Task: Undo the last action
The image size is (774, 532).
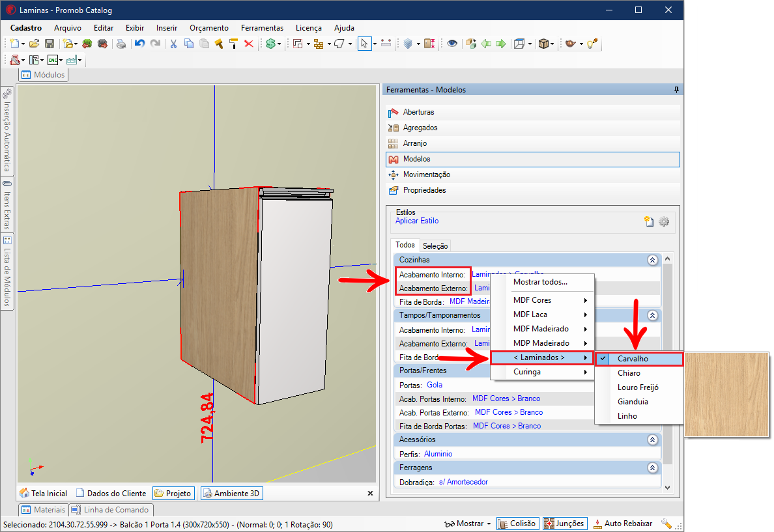Action: 139,44
